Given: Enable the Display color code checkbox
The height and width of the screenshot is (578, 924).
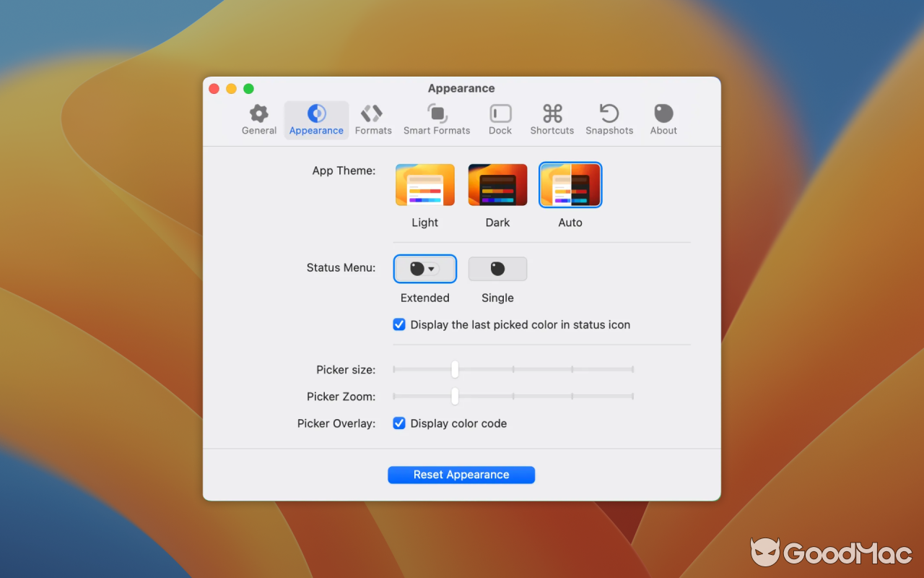Looking at the screenshot, I should pos(399,423).
